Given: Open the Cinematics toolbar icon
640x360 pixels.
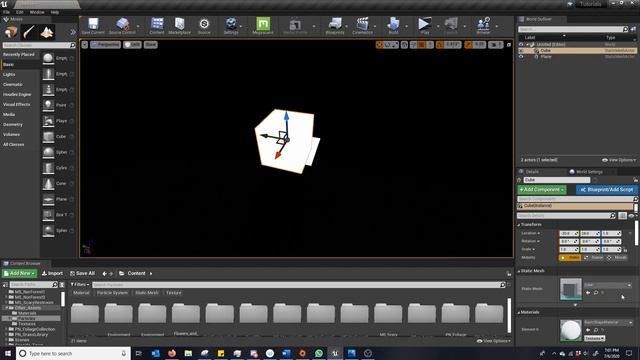Looking at the screenshot, I should coord(362,24).
